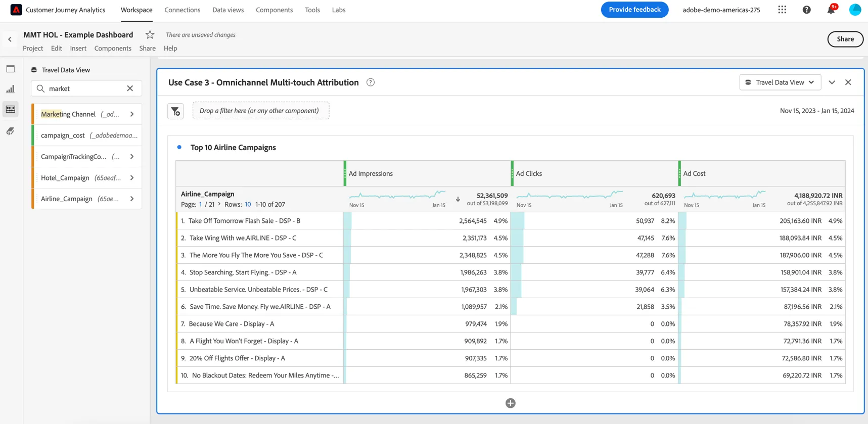Open the Travel Data View dropdown in panel
This screenshot has width=868, height=424.
tap(780, 82)
